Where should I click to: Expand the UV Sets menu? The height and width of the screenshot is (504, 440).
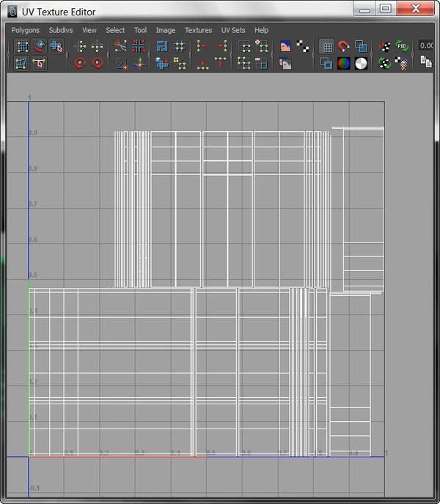(x=233, y=30)
